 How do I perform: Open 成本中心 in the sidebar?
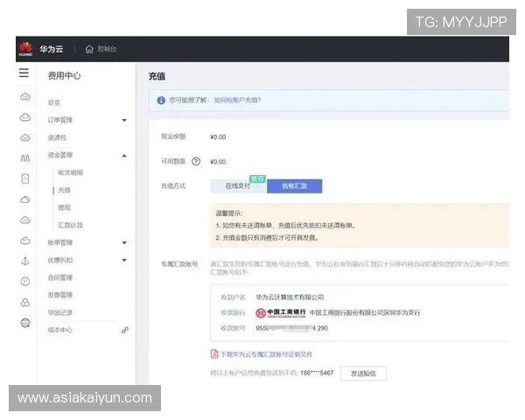[x=60, y=330]
